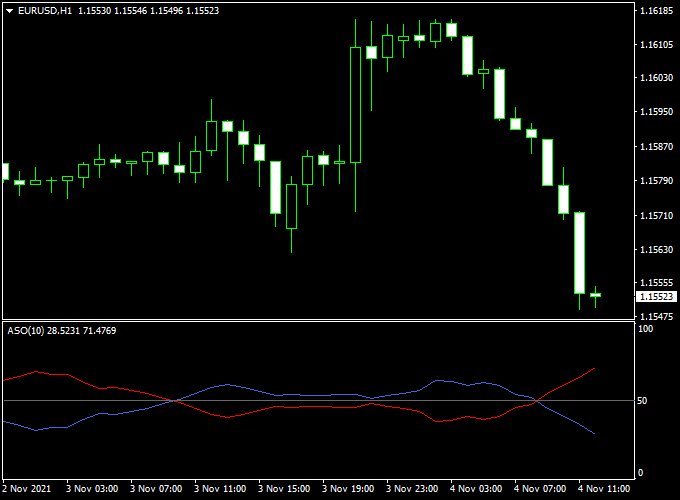Click the 3 Nov 11:00 time label

pyautogui.click(x=220, y=489)
